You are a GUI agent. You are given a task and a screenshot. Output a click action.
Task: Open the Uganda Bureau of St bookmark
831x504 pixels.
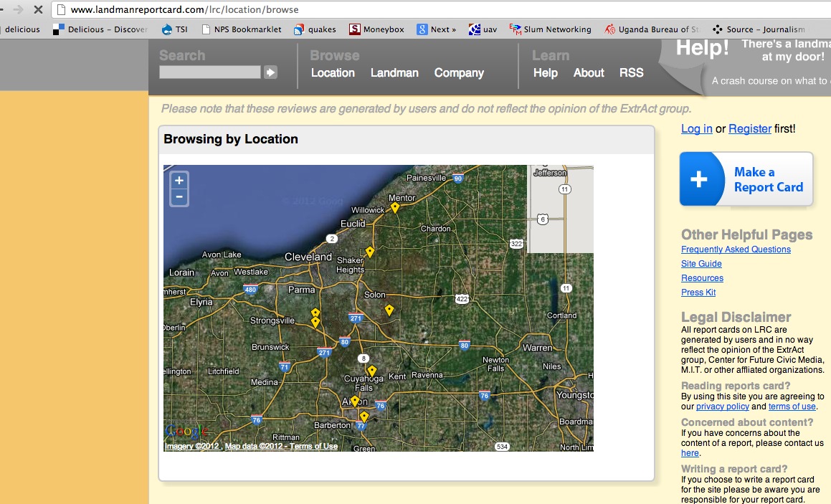click(x=652, y=29)
